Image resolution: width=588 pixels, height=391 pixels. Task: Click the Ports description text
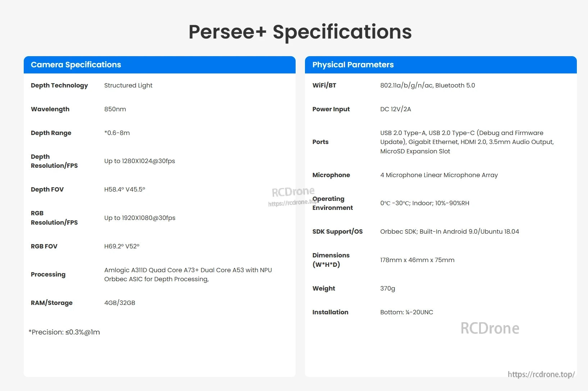[x=467, y=142]
